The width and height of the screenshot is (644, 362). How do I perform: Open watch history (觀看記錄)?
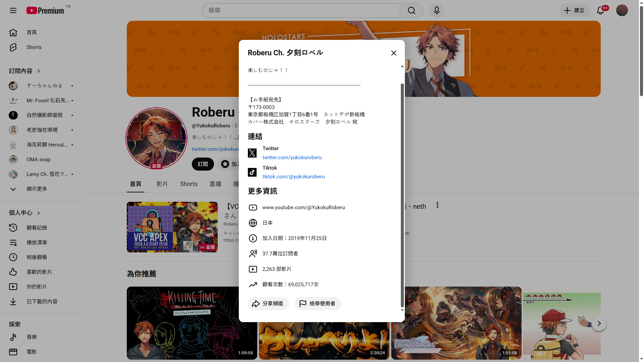point(37,228)
